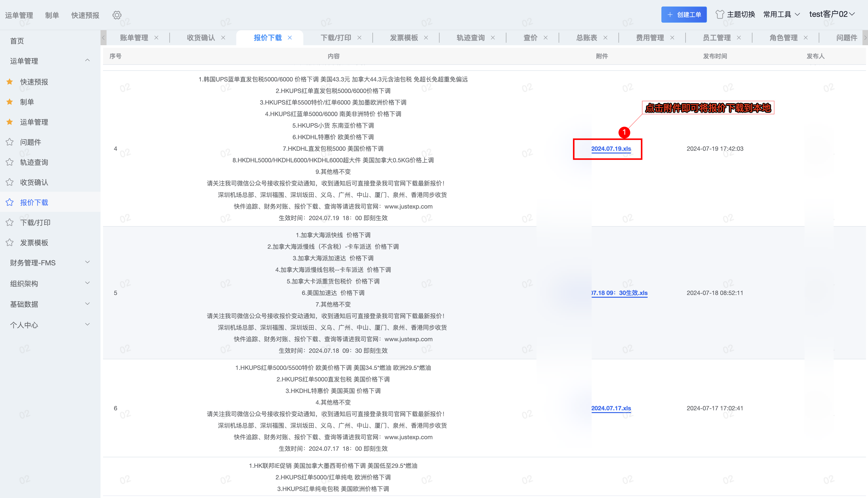Switch to the 费用管理 tab
This screenshot has height=498, width=868.
pos(650,38)
